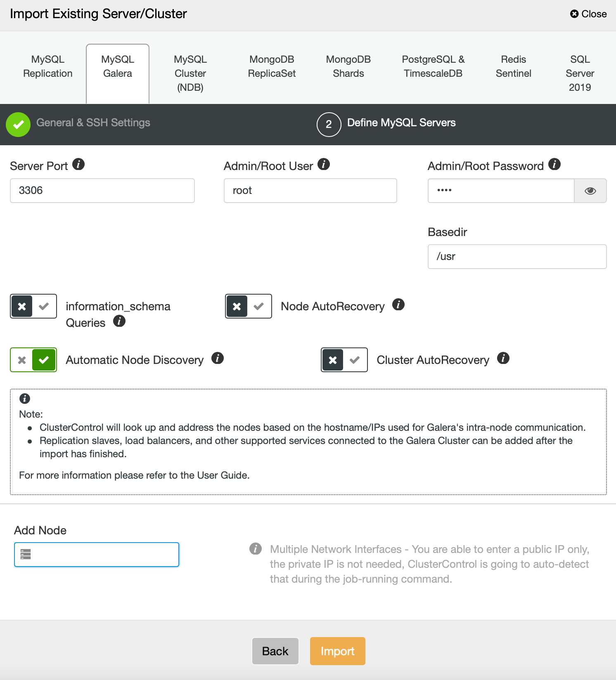Click the "Import Existing Server/Cluster" title
The image size is (616, 680).
click(98, 14)
